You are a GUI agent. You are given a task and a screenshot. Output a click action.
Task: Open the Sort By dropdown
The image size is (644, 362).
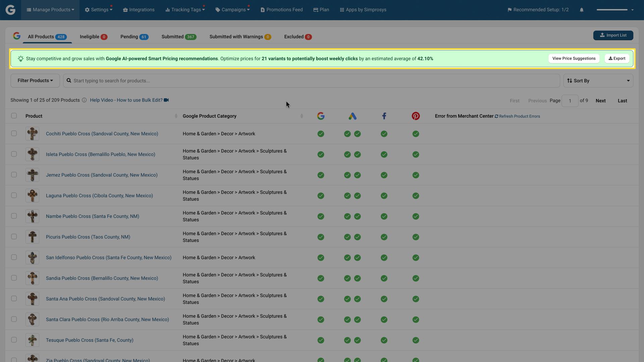[x=598, y=80]
